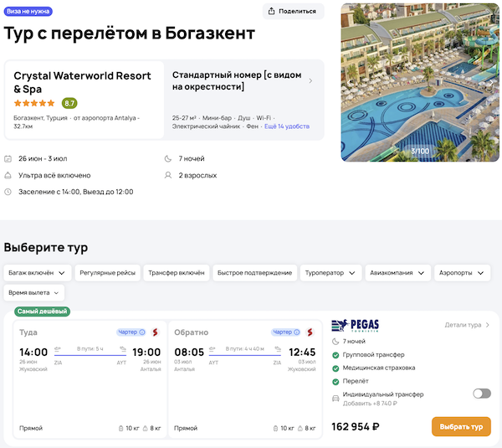Toggle the «Быстрое подтверждение» filter chip
The width and height of the screenshot is (502, 448).
click(x=254, y=273)
